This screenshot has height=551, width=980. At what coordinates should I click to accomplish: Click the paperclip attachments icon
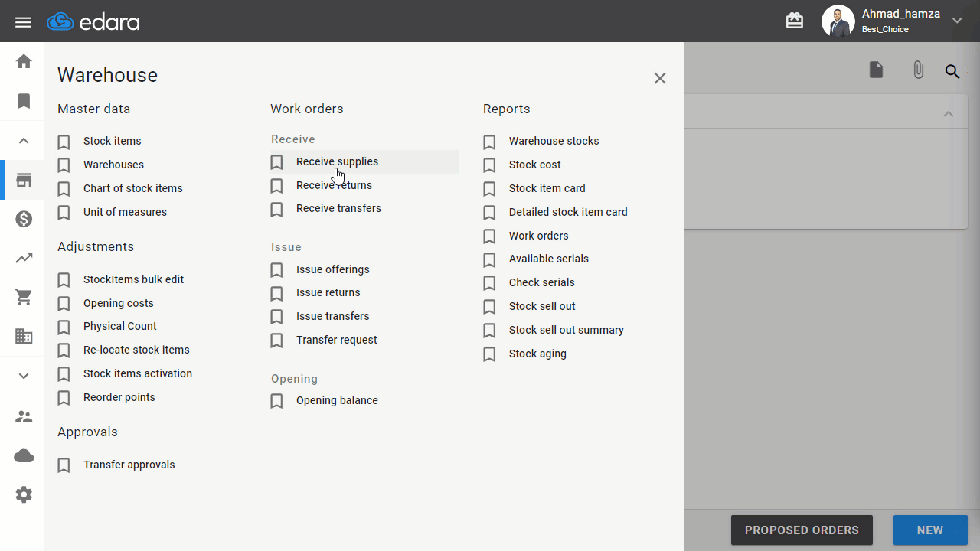(x=918, y=70)
